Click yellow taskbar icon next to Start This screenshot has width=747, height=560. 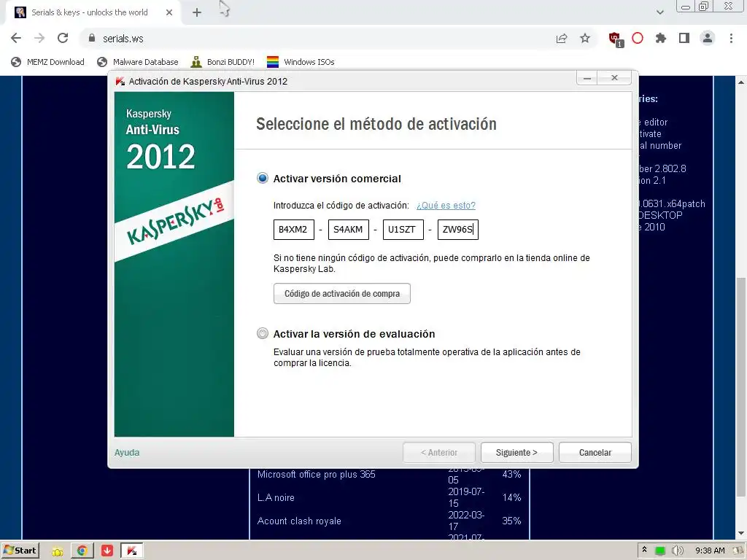click(58, 551)
